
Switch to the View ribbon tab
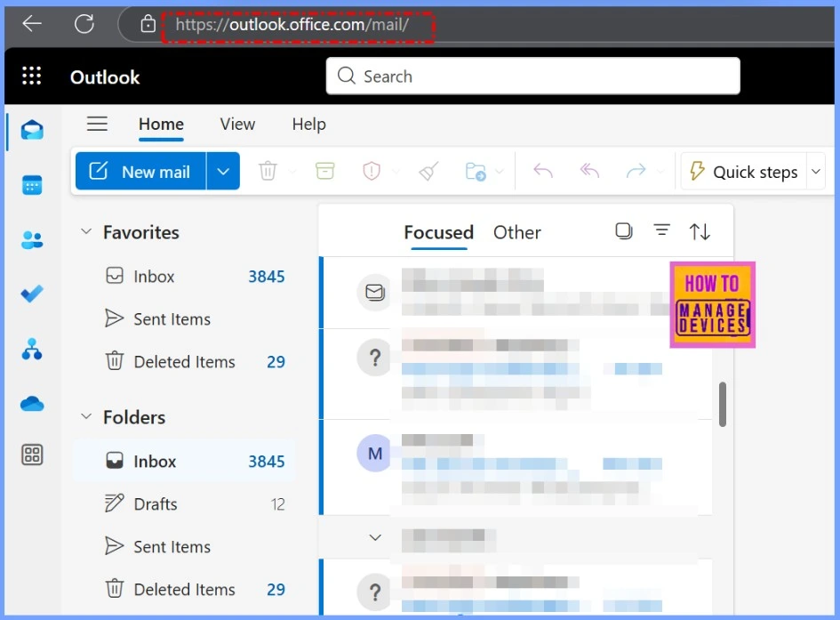coord(237,125)
